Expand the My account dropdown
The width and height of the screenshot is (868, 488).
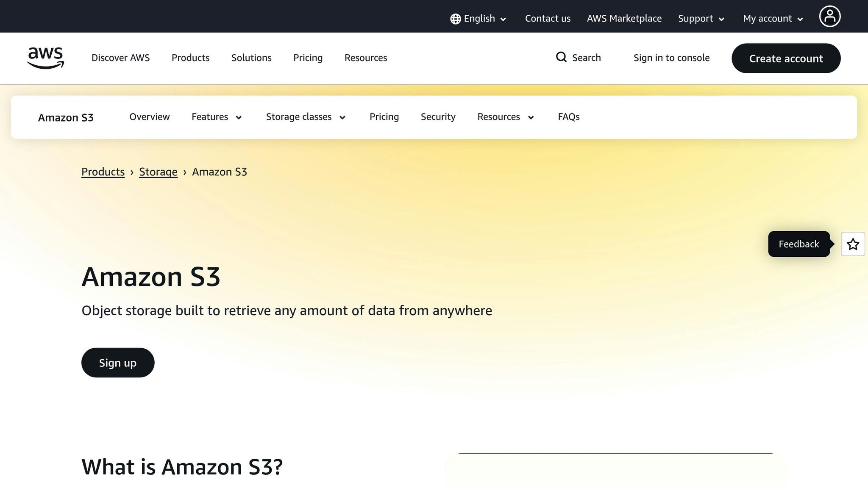click(772, 19)
